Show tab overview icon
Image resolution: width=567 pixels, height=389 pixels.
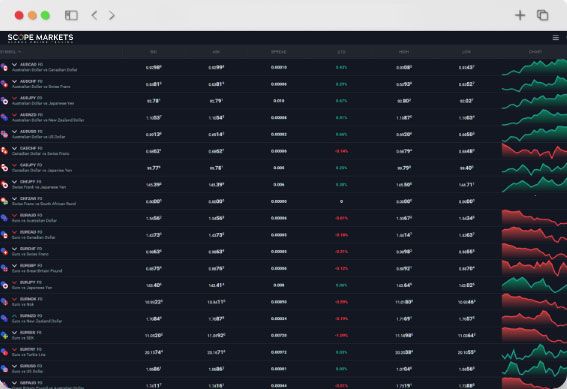(x=542, y=15)
